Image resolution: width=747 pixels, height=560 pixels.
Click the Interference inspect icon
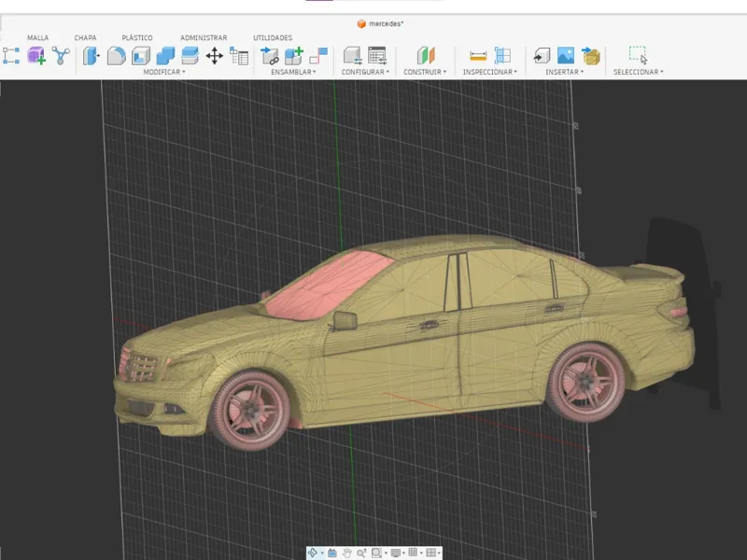[x=502, y=56]
